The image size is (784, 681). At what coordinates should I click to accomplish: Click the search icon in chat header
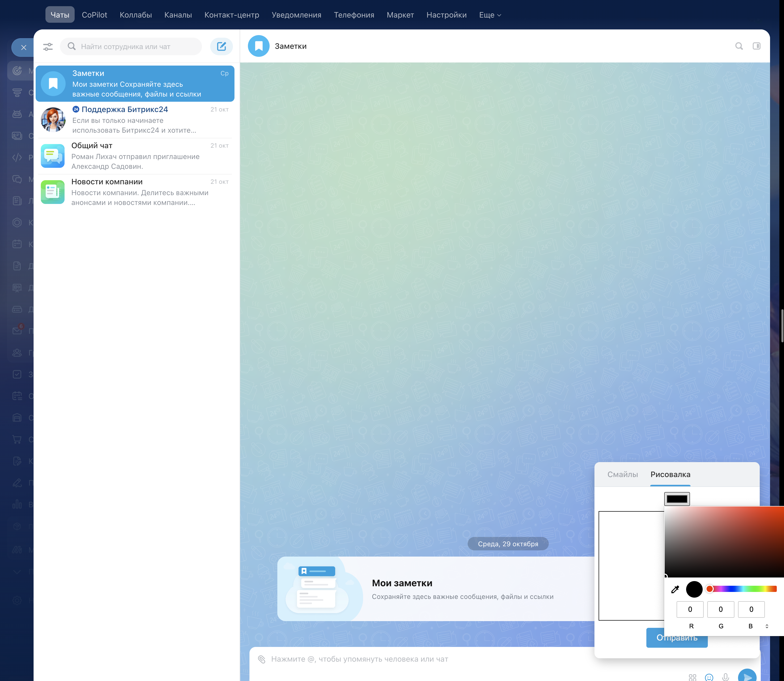pyautogui.click(x=739, y=46)
